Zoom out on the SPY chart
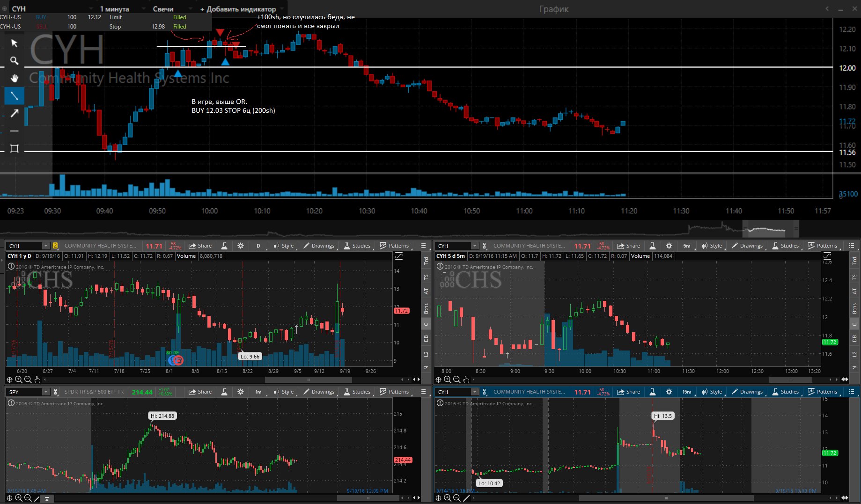 coord(28,498)
